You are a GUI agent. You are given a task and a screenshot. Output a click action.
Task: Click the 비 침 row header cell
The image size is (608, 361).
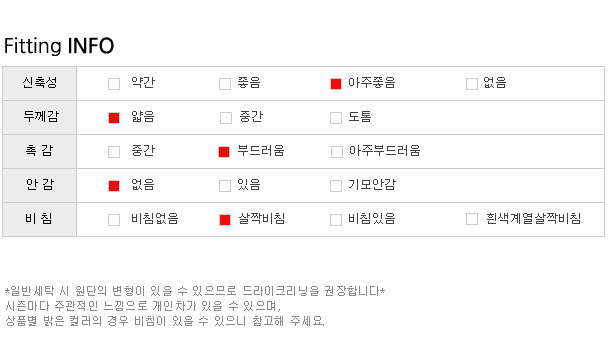40,219
